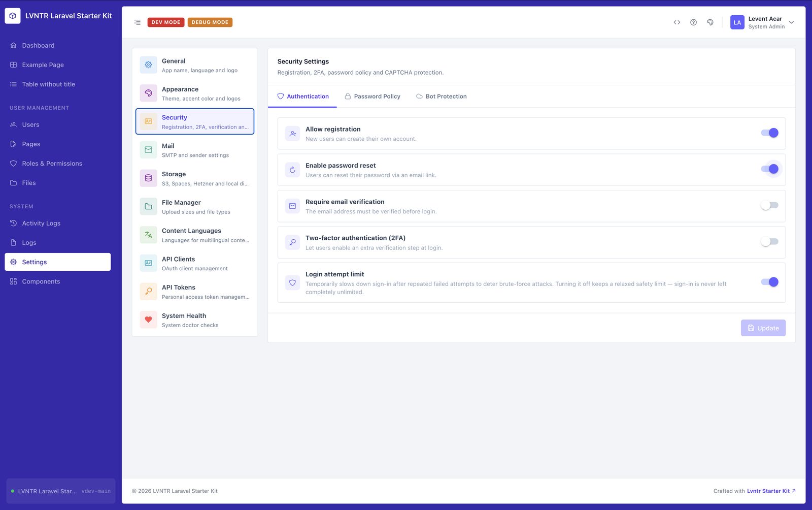Click the API Clients card icon
This screenshot has width=812, height=510.
pos(148,263)
